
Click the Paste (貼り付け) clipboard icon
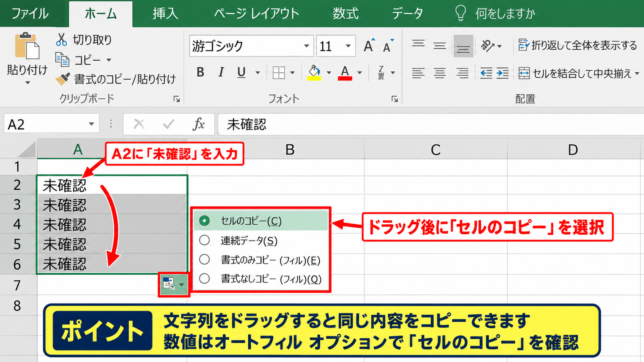tap(27, 47)
